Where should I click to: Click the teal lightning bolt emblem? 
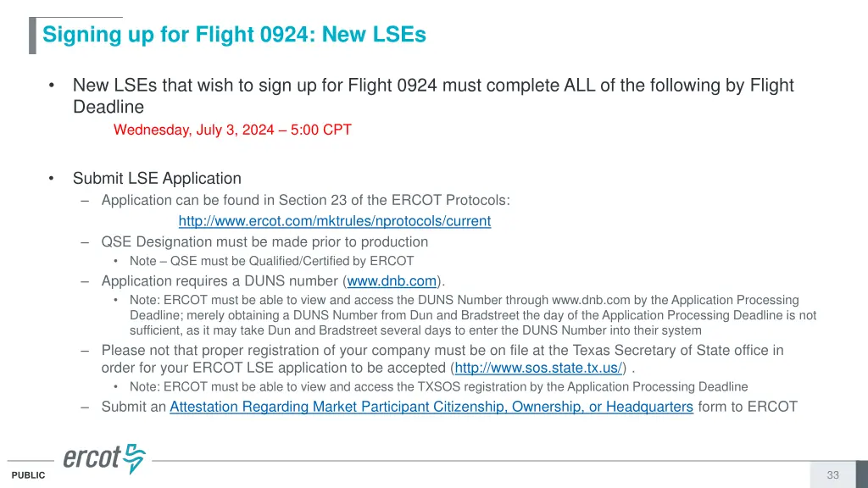134,458
